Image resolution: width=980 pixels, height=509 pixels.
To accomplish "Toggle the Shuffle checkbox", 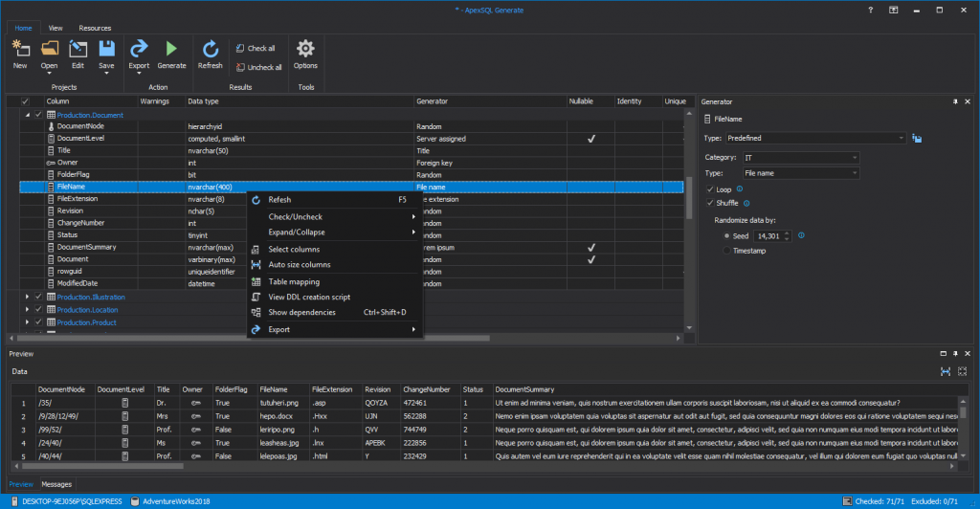I will point(709,202).
